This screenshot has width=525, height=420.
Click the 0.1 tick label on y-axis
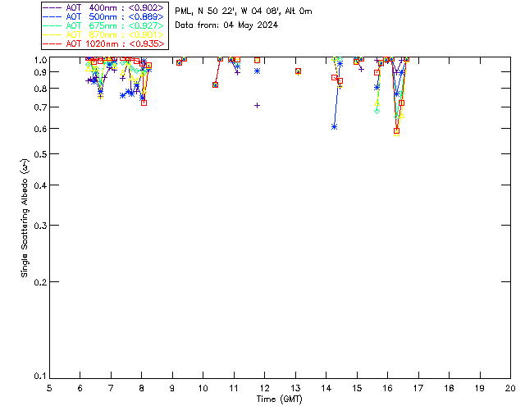40,377
